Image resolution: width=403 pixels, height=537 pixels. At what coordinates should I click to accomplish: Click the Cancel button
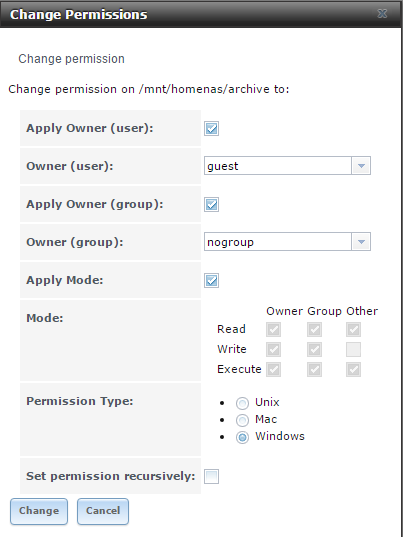tap(103, 511)
